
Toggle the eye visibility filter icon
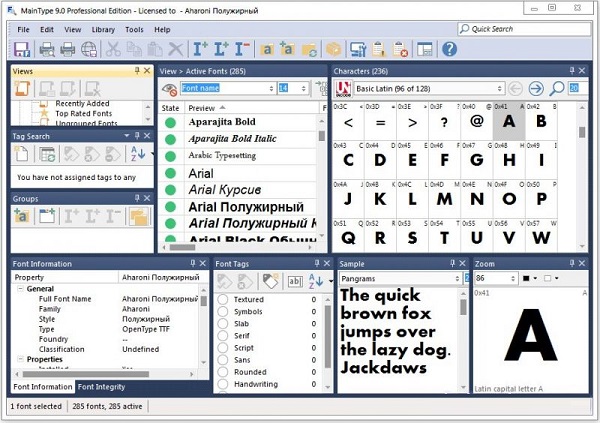coord(169,89)
